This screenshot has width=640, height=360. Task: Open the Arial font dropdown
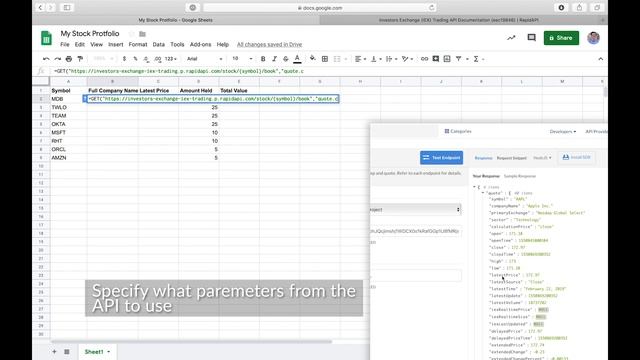click(x=204, y=59)
